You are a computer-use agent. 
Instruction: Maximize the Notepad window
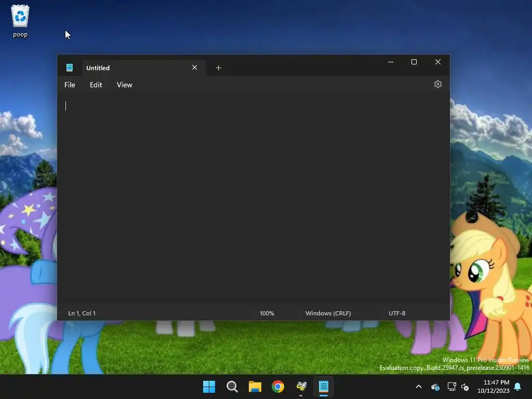[414, 62]
